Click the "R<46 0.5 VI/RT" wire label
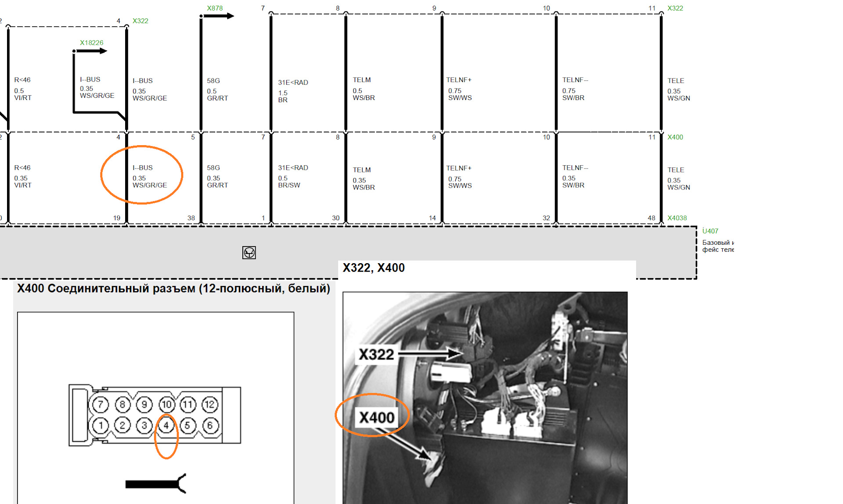Screen dimensions: 843x504 click(x=23, y=89)
